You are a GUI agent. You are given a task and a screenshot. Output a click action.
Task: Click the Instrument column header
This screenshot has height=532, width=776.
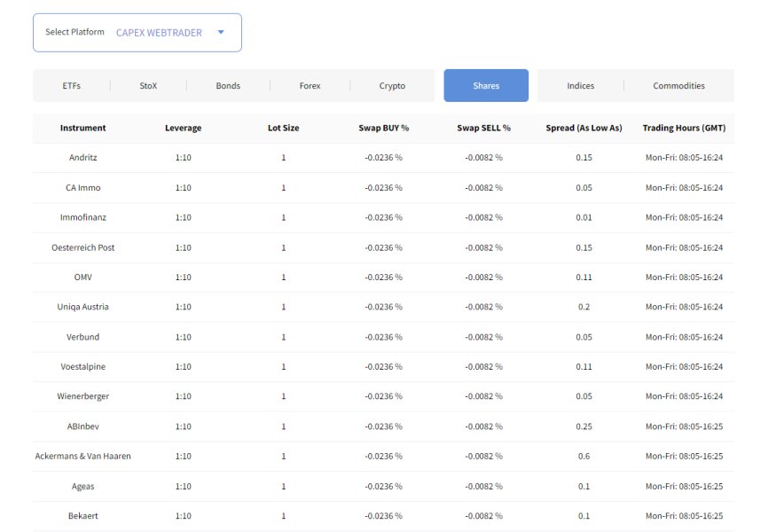(82, 128)
